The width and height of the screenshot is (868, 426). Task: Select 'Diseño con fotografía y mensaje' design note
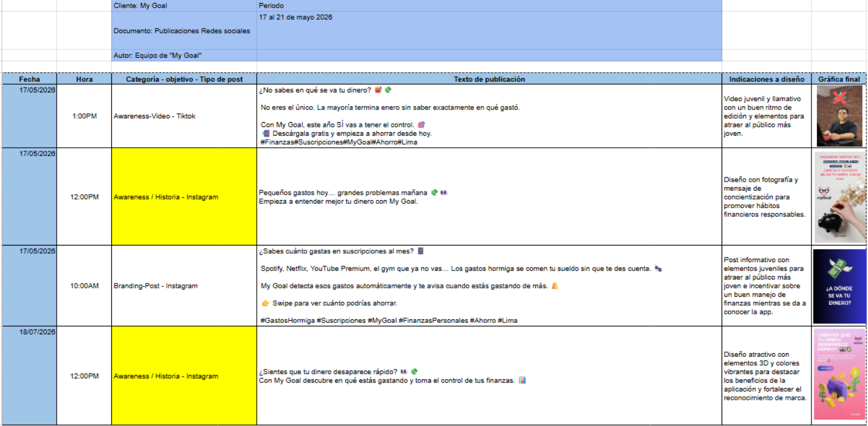point(766,197)
